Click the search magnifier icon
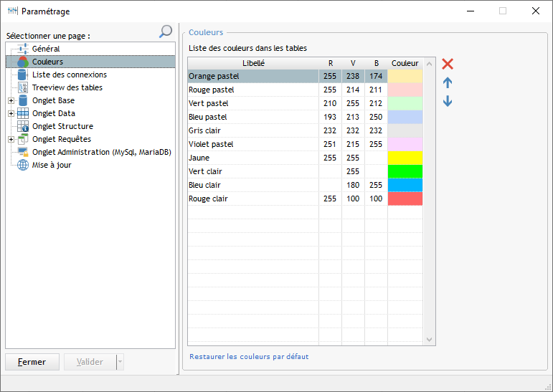 point(166,32)
